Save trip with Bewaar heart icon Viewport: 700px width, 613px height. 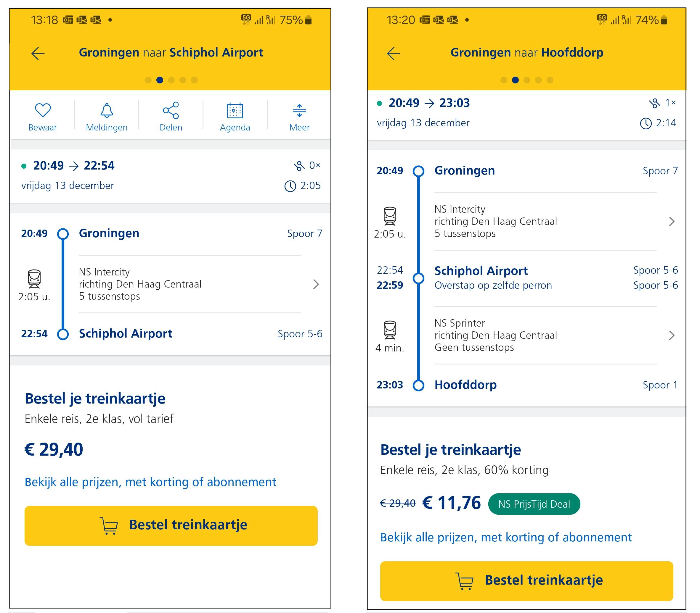(x=43, y=116)
